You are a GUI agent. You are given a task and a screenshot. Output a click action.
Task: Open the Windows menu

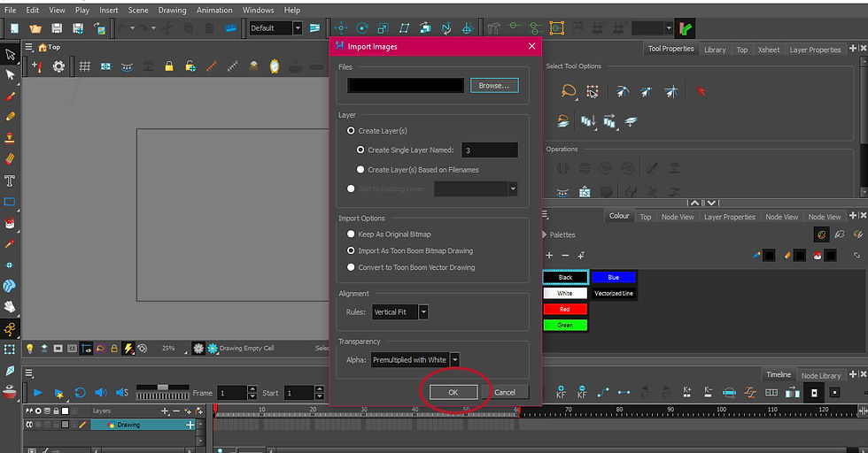258,10
